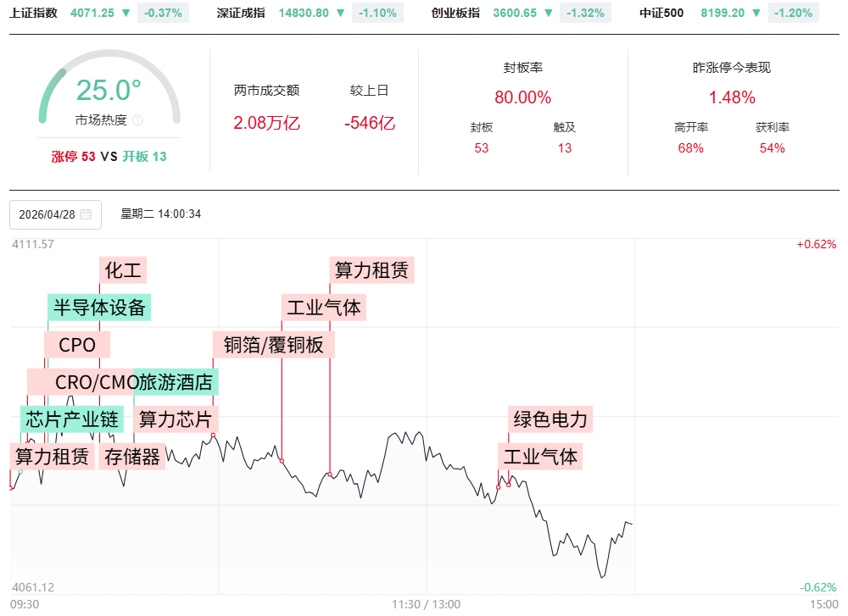Screen dimensions: 848x616
Task: Open the 绿色电力 sector tag
Action: 550,419
